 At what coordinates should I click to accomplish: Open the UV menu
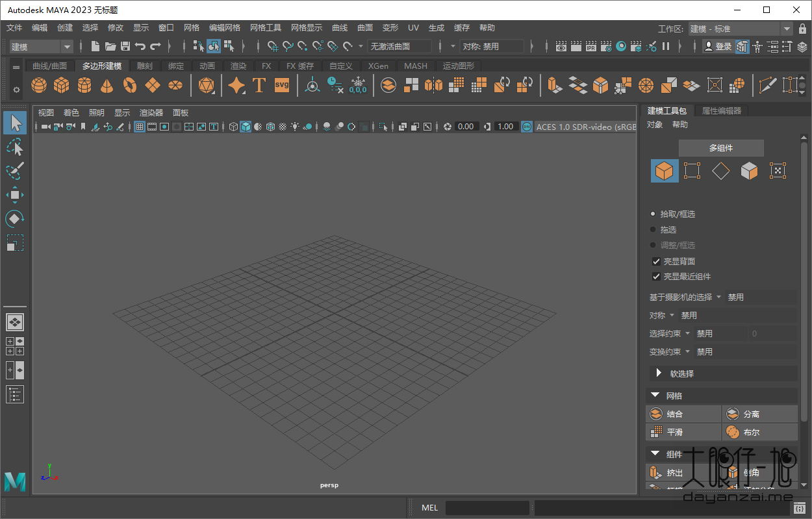pyautogui.click(x=413, y=28)
